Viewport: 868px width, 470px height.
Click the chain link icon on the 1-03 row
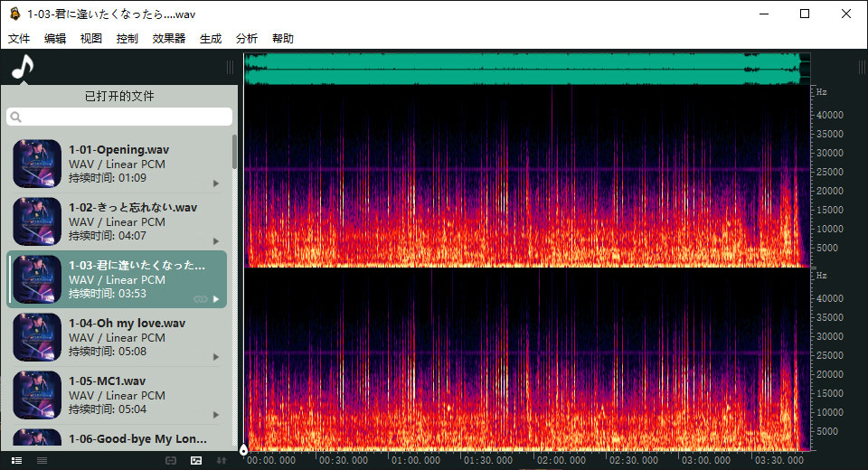201,299
